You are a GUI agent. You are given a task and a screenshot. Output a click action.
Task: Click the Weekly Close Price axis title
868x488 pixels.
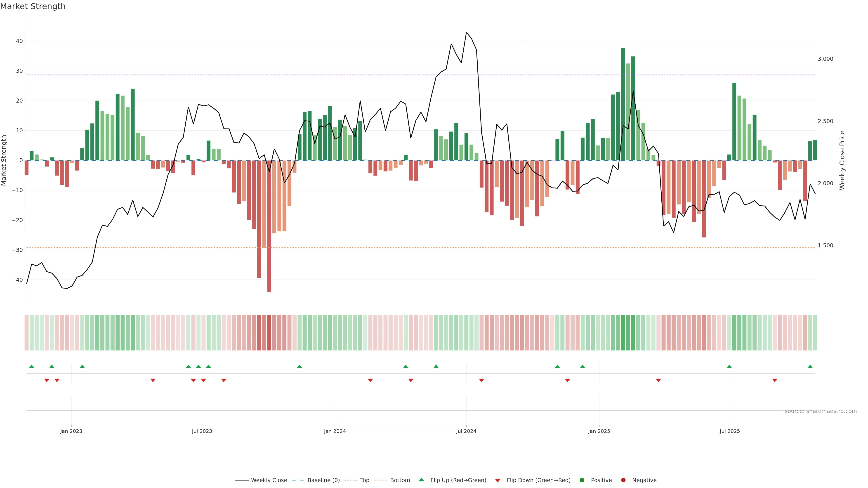tap(842, 160)
